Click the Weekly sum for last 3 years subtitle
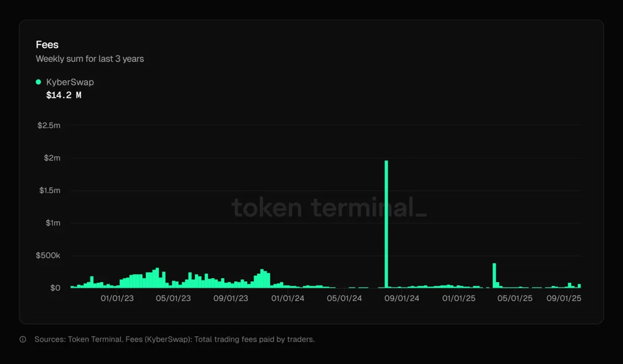 click(x=89, y=59)
